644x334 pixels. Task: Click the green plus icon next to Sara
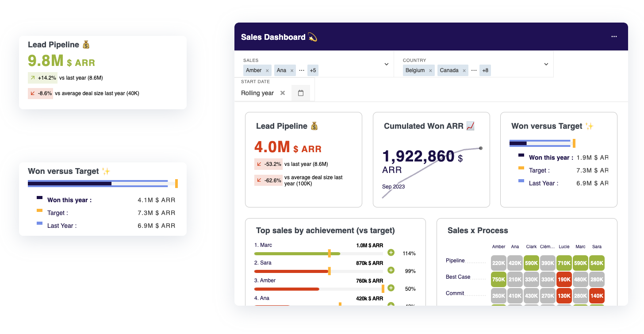click(x=391, y=270)
